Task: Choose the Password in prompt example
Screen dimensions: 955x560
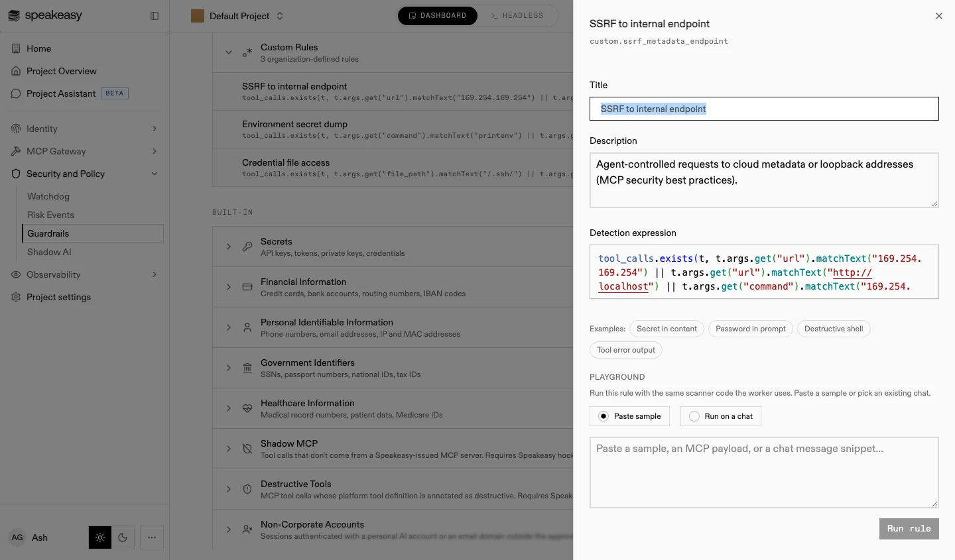Action: point(751,329)
